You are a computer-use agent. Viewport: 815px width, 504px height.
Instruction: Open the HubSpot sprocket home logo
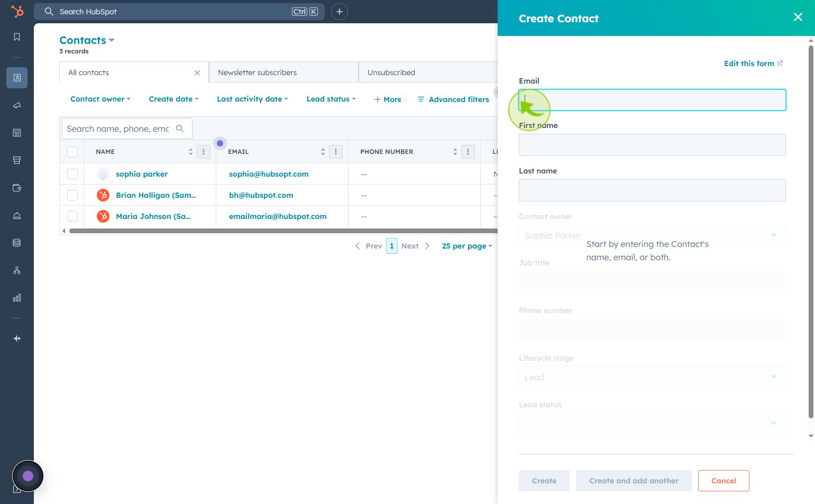point(17,11)
